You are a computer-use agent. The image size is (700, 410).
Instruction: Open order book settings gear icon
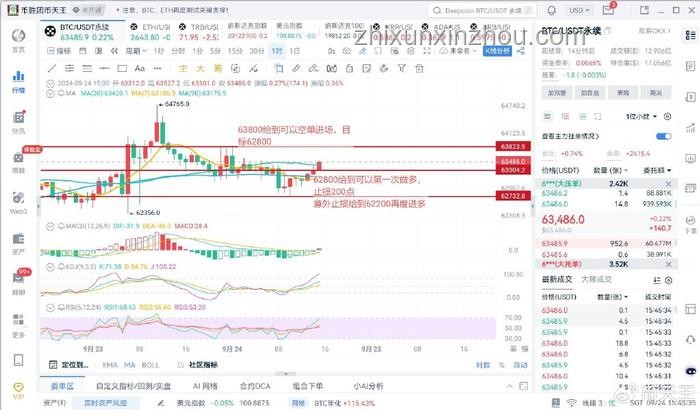tap(667, 116)
